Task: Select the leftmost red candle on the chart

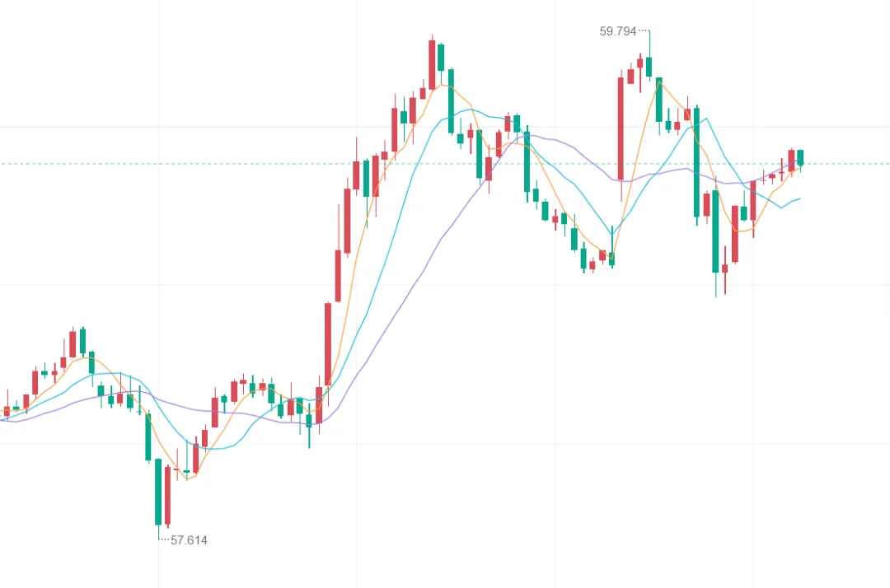Action: tap(7, 410)
